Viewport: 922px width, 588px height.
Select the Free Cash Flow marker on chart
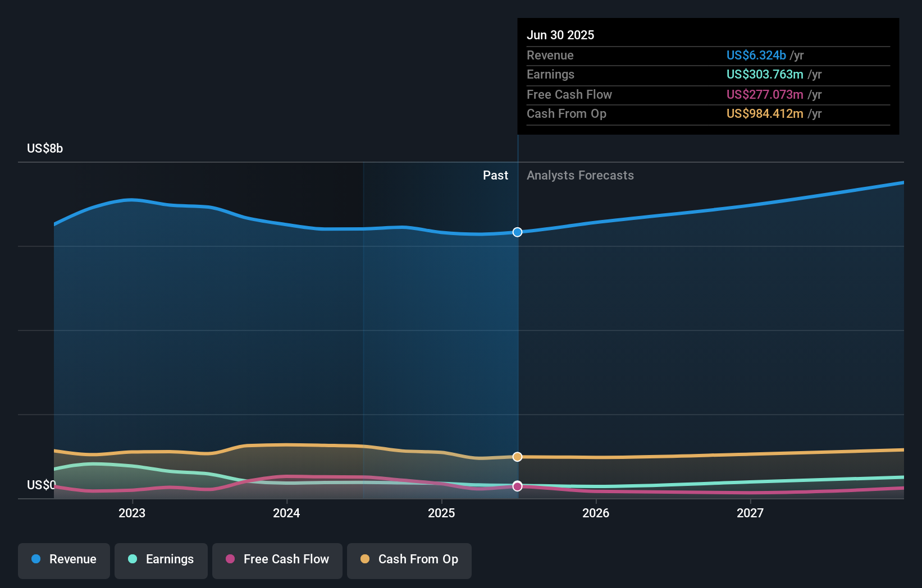click(x=517, y=486)
